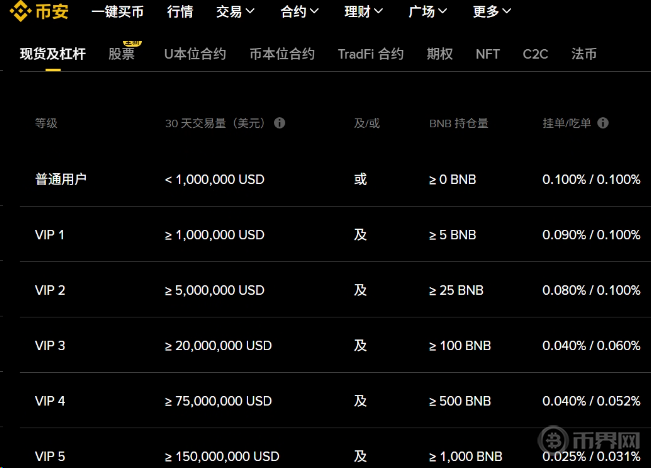Expand the 广场 dropdown menu
The image size is (651, 468).
[x=428, y=12]
